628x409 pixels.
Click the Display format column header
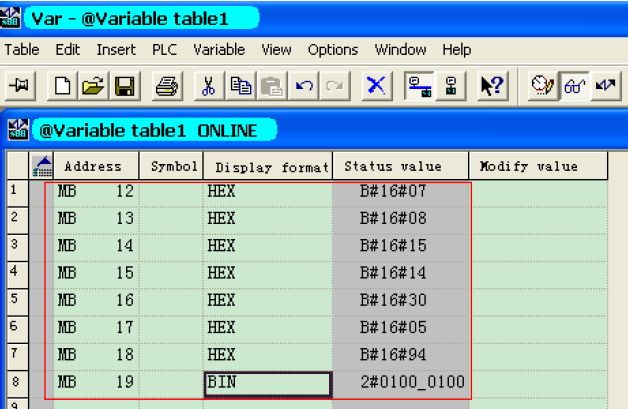click(268, 166)
